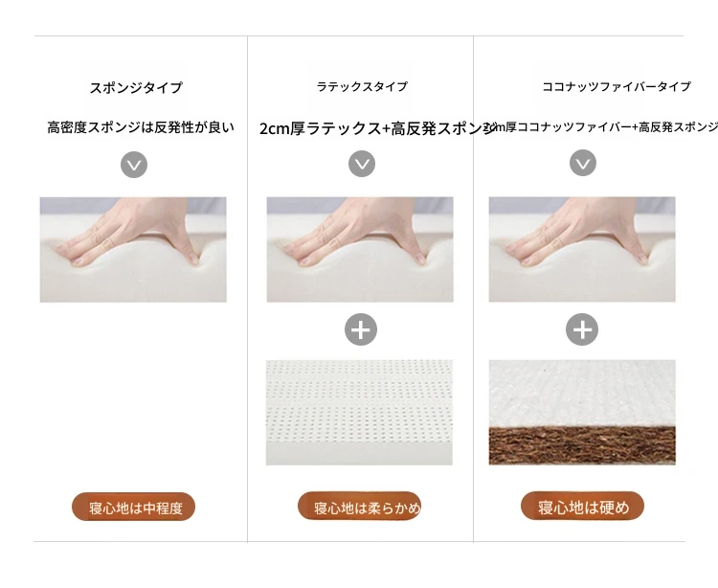The height and width of the screenshot is (588, 718).
Task: View the perforated latex layer image
Action: click(359, 413)
